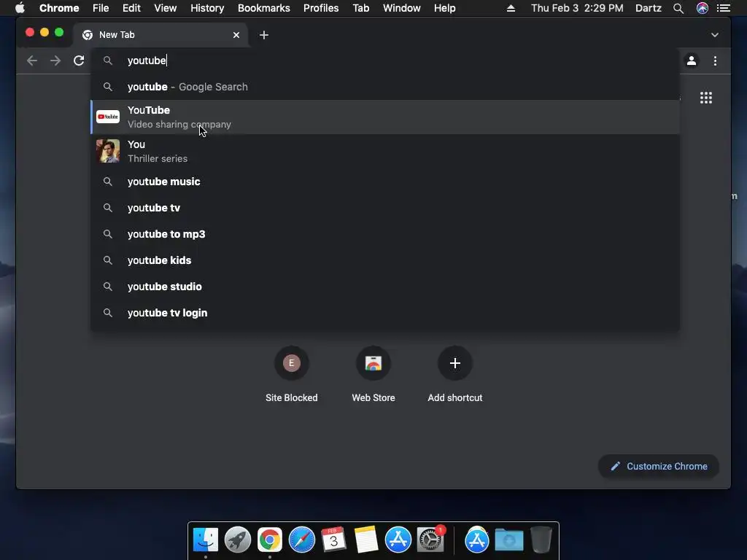Click the You series poster thumbnail
747x560 pixels.
click(x=108, y=151)
